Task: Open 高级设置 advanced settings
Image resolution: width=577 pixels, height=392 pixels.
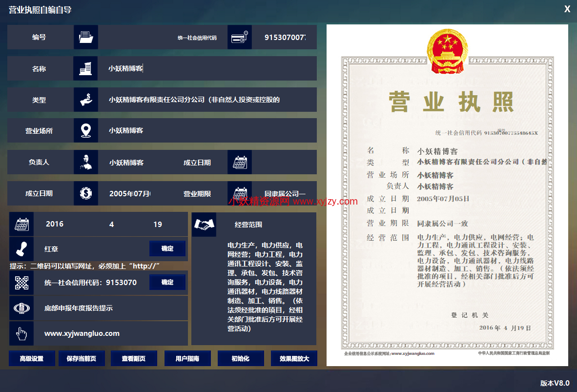Action: (x=32, y=358)
